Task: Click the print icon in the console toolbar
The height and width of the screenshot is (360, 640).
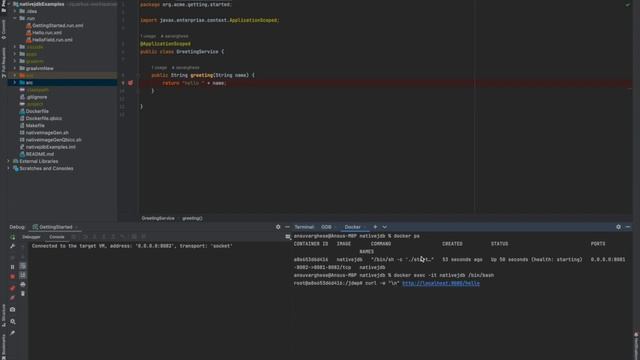Action: click(x=23, y=284)
